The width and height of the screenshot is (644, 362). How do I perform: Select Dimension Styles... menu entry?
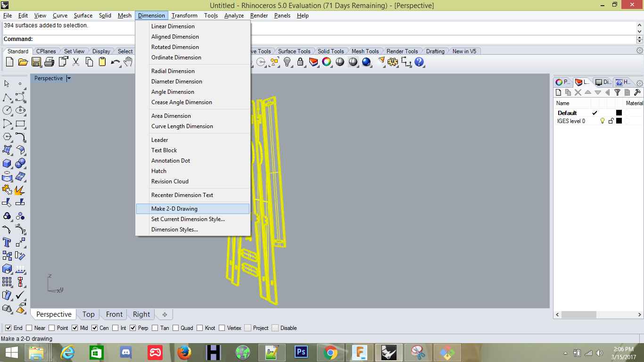[193, 230]
